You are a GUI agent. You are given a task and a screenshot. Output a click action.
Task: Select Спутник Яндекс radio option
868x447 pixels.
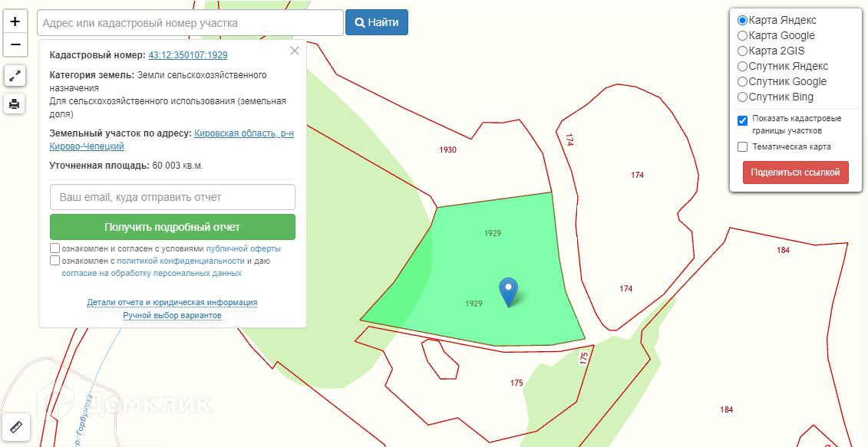tap(742, 67)
